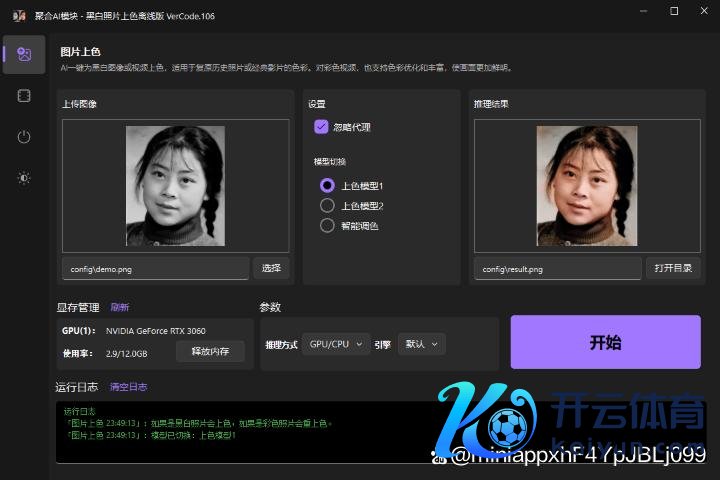Click the 释放内存 button
This screenshot has height=480, width=720.
(x=210, y=352)
